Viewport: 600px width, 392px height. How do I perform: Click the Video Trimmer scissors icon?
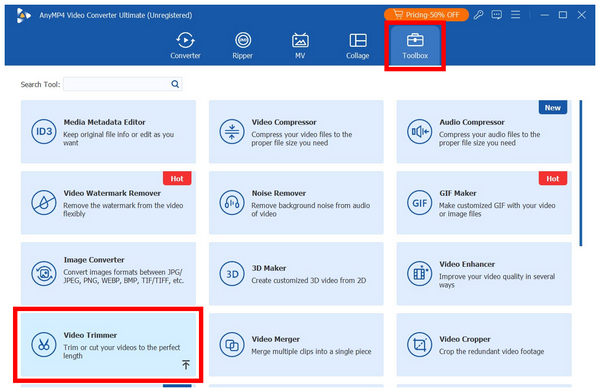(44, 345)
